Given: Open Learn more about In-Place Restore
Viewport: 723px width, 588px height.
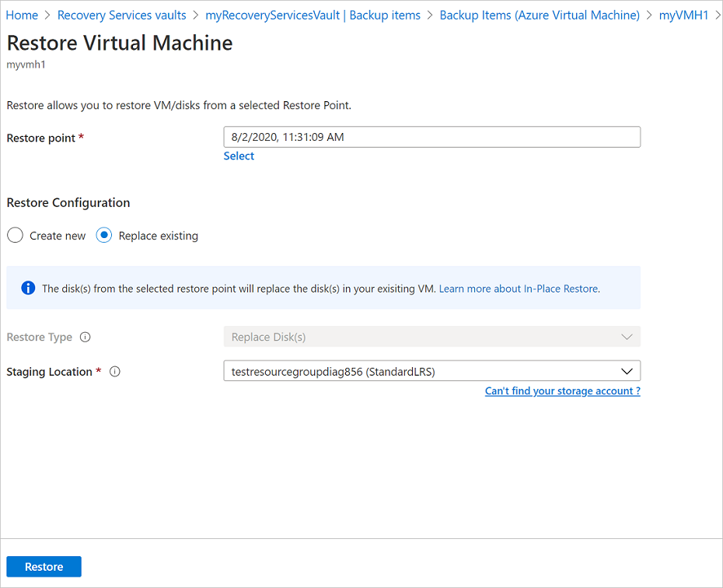Looking at the screenshot, I should pos(518,288).
